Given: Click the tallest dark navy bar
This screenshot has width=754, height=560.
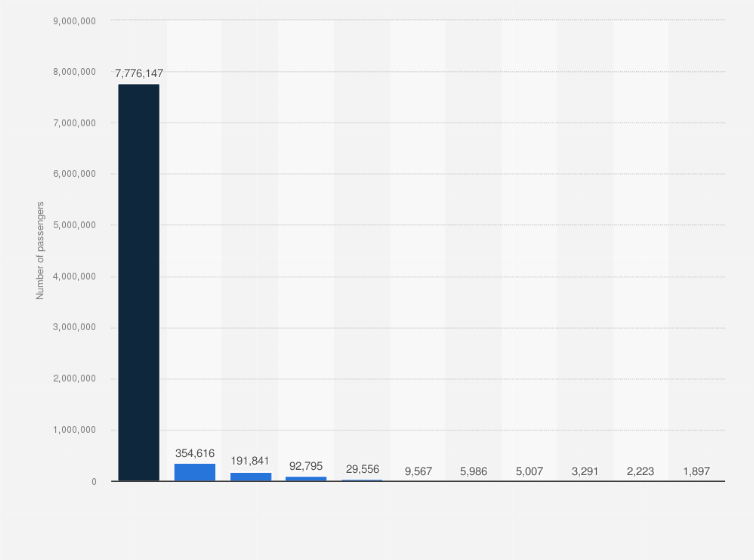Looking at the screenshot, I should 139,283.
